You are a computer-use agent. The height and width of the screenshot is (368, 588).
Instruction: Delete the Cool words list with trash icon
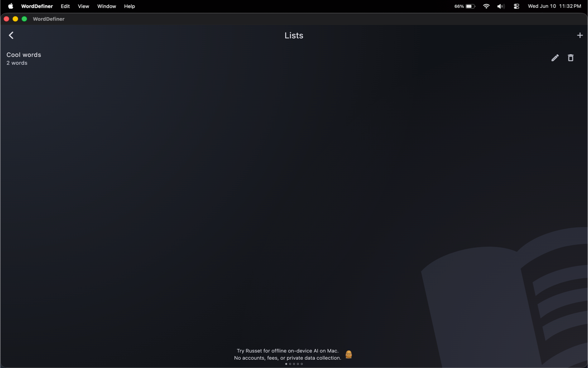point(571,58)
